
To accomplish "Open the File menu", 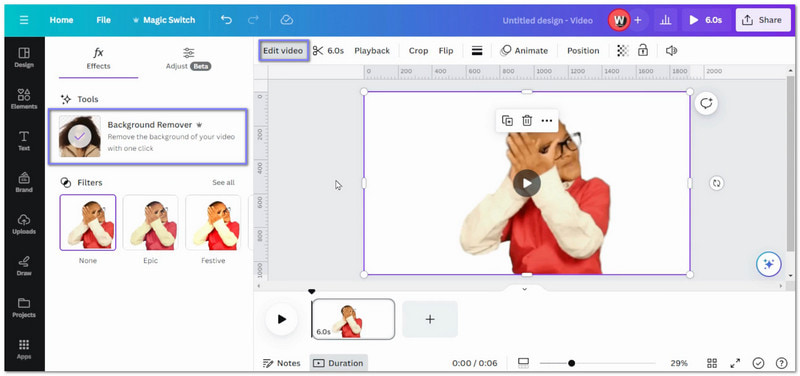I will [104, 20].
